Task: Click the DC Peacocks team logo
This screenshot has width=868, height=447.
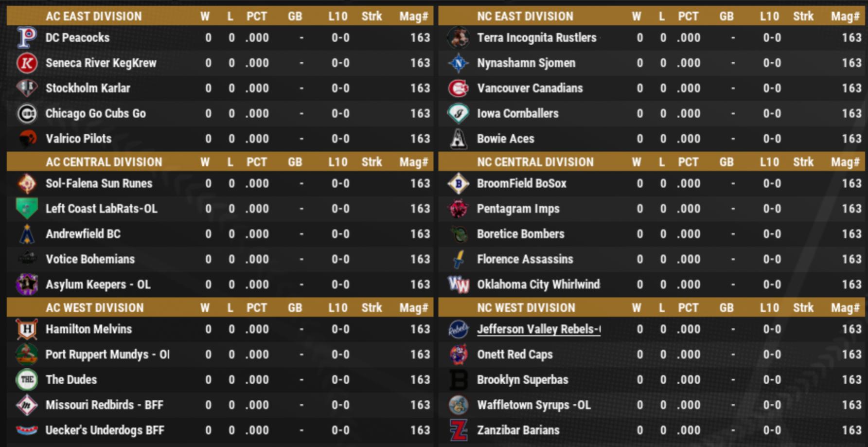Action: (x=27, y=37)
